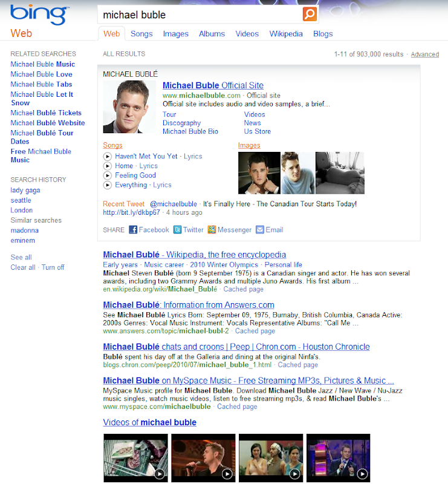Open the MySpace Music result
This screenshot has width=448, height=484.
[248, 381]
